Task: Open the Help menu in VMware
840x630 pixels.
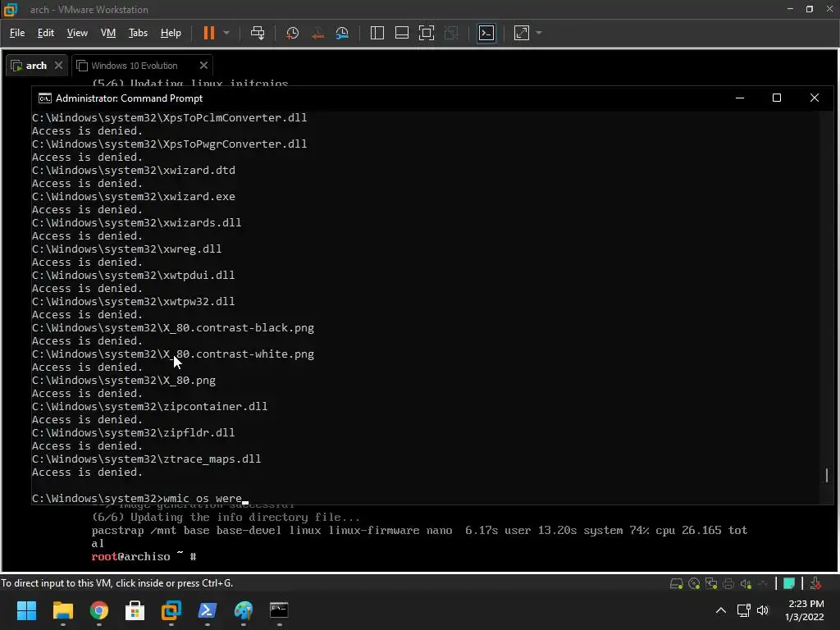Action: click(x=171, y=33)
